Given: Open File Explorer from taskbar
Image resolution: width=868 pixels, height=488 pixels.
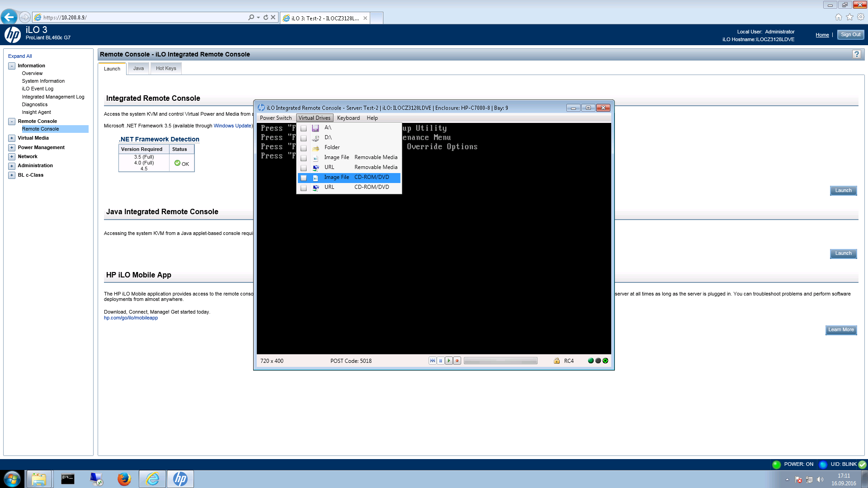Looking at the screenshot, I should click(39, 479).
